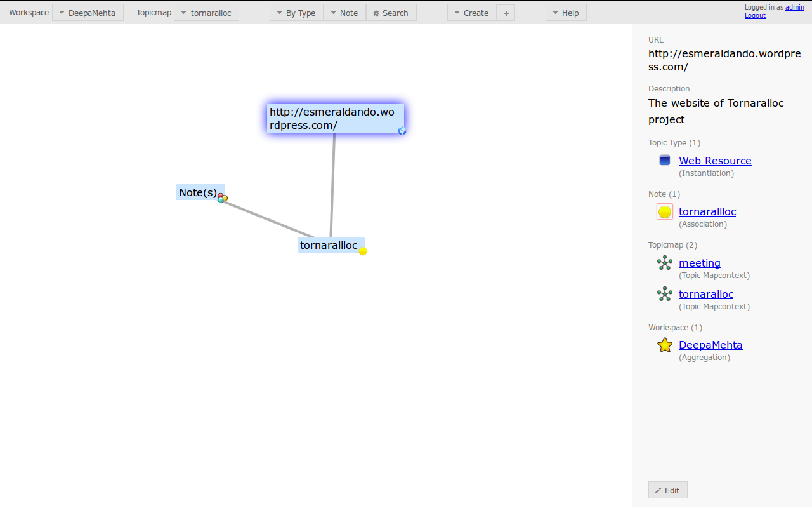
Task: Open the Web Resource topic type link
Action: tap(715, 161)
